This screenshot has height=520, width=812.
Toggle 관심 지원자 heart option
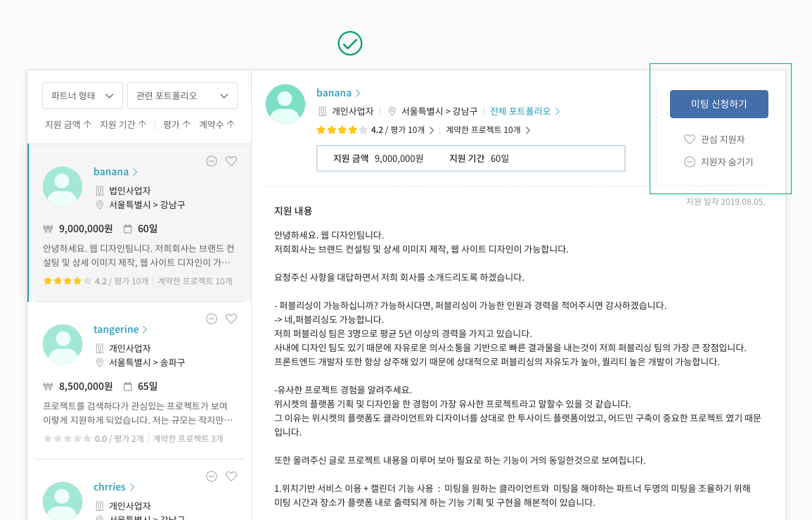point(714,139)
